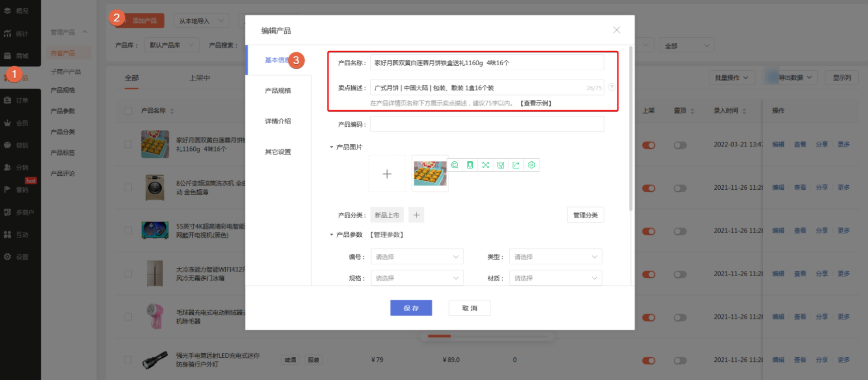The height and width of the screenshot is (380, 868).
Task: Open 会员 in the left sidebar
Action: coord(16,123)
